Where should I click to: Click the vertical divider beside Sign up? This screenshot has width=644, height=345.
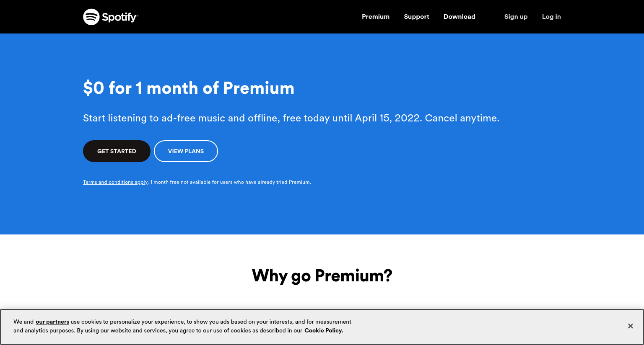[x=490, y=17]
